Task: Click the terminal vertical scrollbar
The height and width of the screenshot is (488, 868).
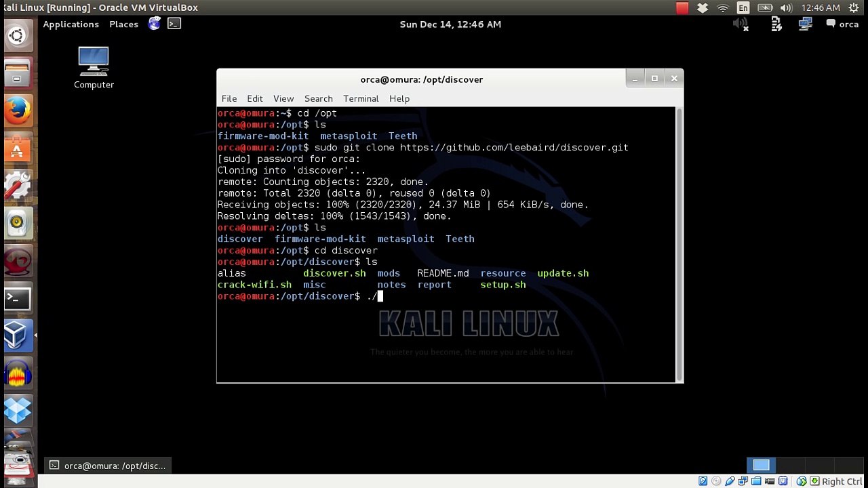Action: [x=679, y=245]
